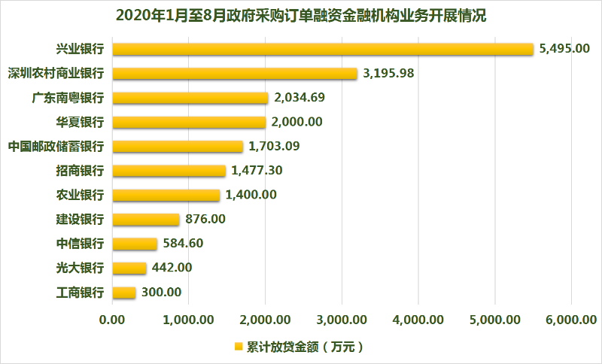
Task: Click the 深圳农村商业银行 bar
Action: coord(235,73)
